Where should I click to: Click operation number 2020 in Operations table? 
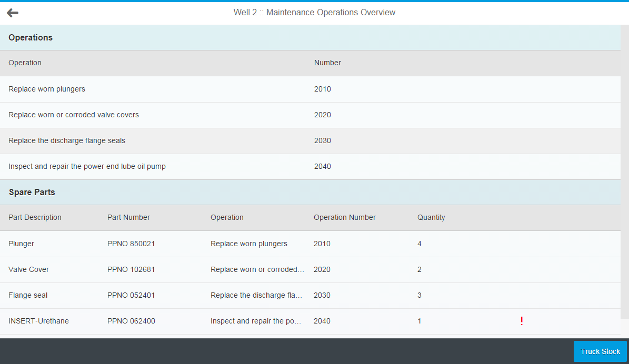click(323, 115)
